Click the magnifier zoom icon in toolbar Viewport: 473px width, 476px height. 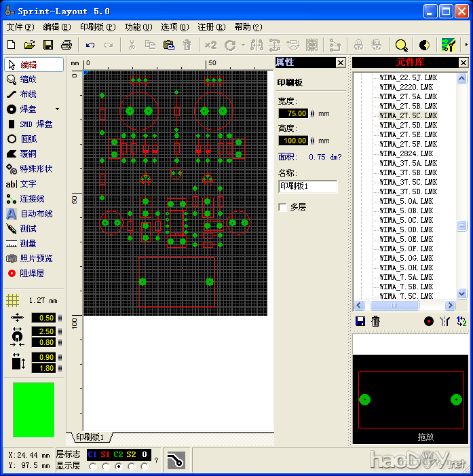(x=402, y=45)
